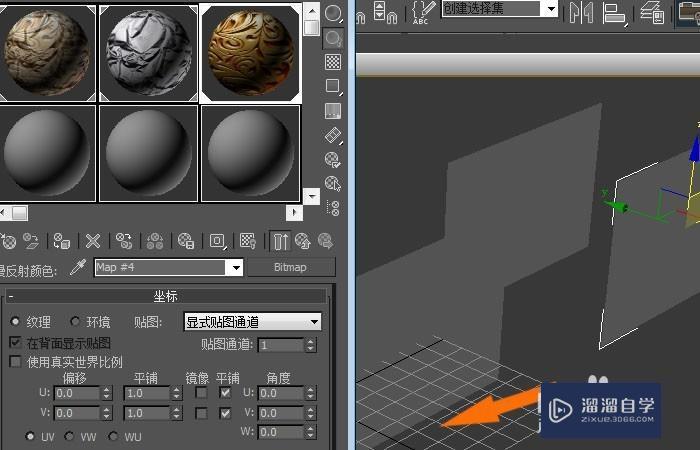Click the U 偏移 value field
Image resolution: width=700 pixels, height=450 pixels.
point(77,393)
